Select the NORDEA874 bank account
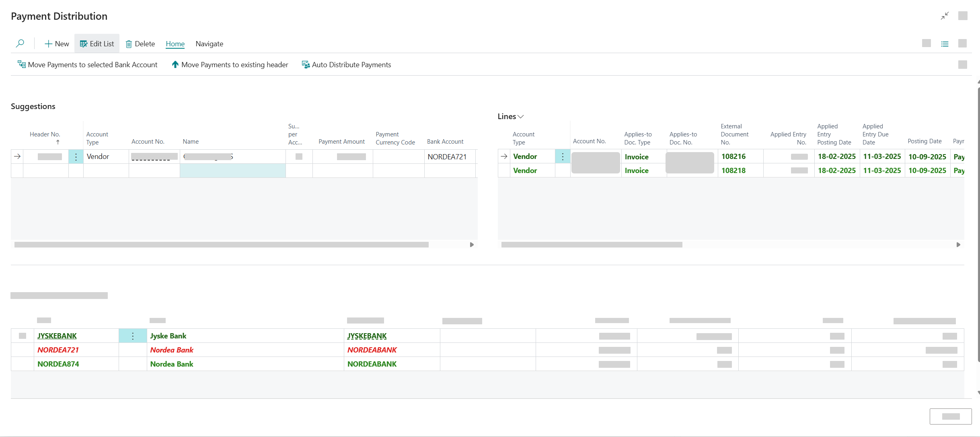 coord(58,364)
